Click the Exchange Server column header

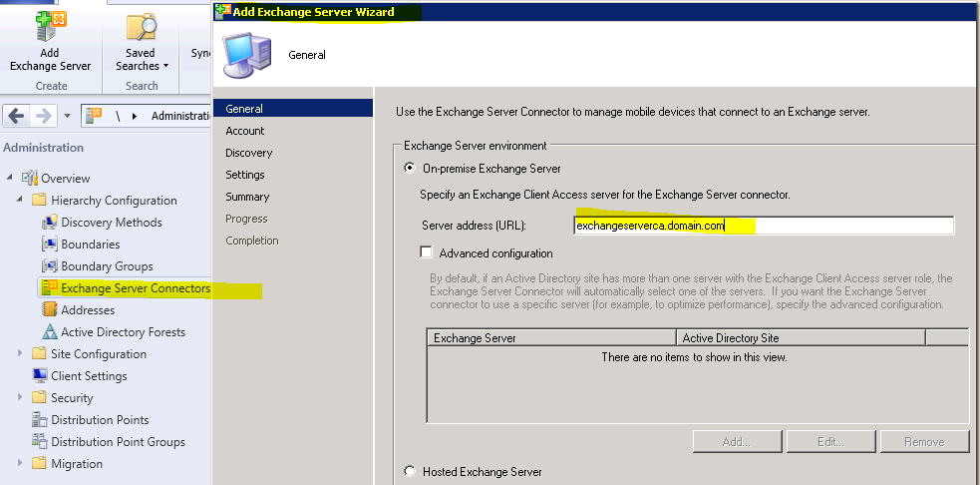pos(552,338)
